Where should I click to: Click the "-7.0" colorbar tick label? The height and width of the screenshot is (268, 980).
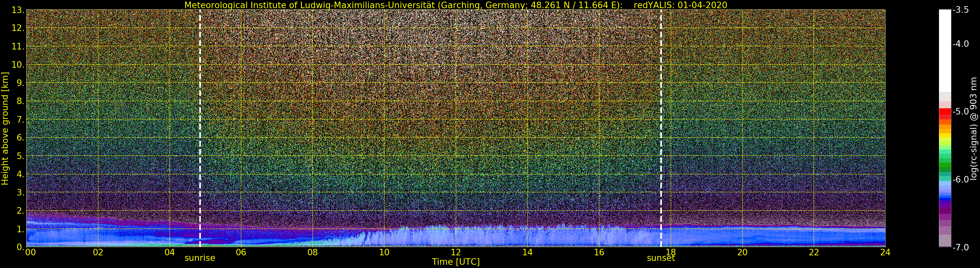point(960,247)
